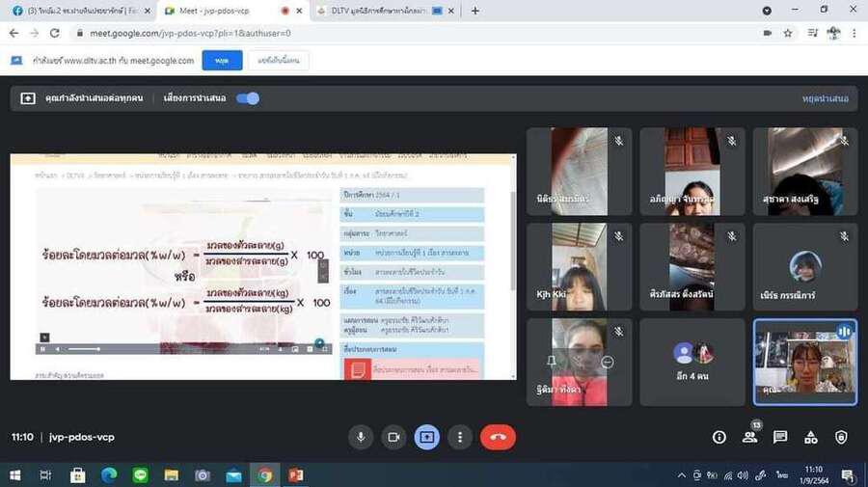Click stop presenting link at top right
This screenshot has height=487, width=868.
pos(825,98)
